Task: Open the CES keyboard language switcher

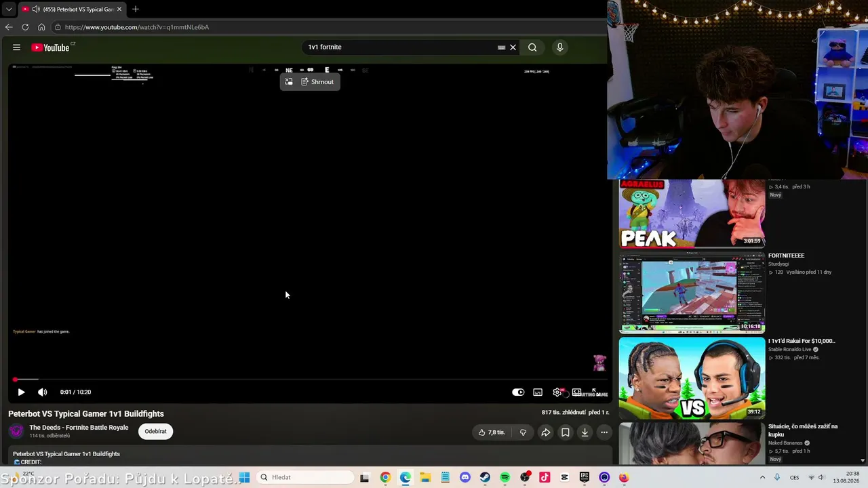Action: click(x=795, y=477)
